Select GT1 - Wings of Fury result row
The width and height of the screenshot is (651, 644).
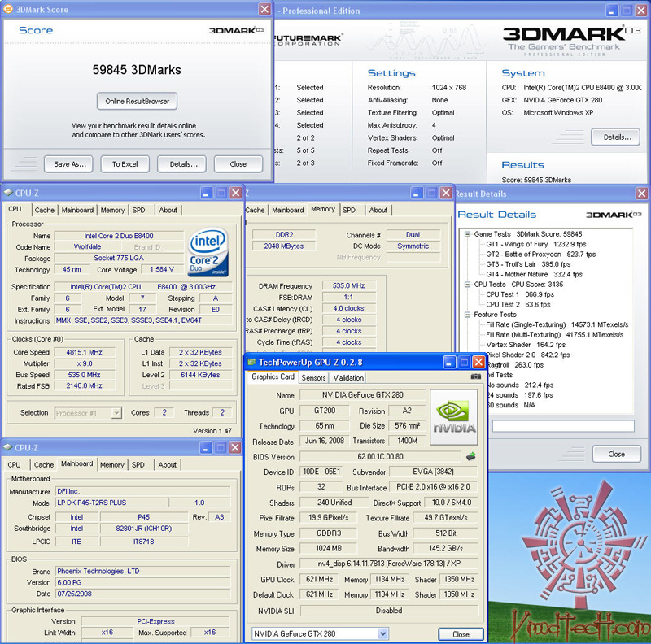pos(536,244)
